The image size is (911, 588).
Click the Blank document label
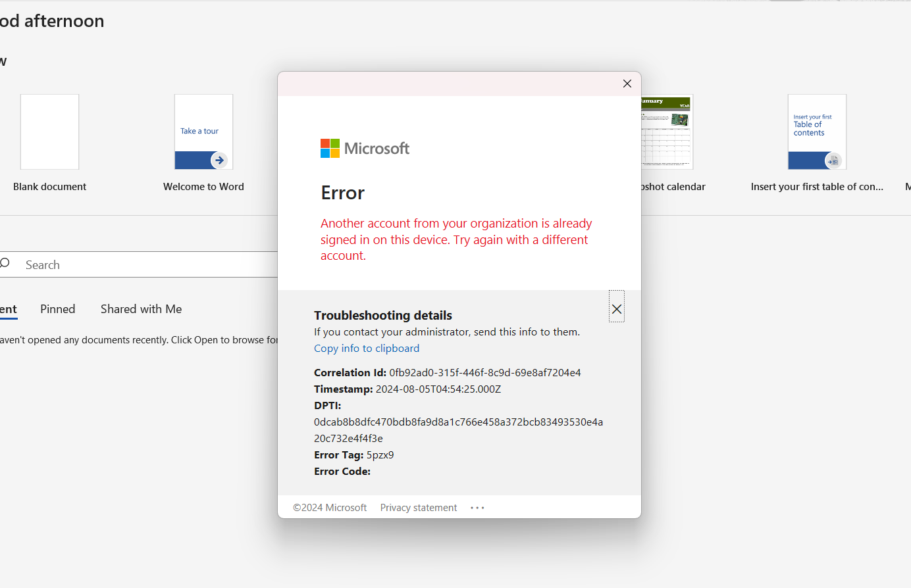(x=50, y=187)
